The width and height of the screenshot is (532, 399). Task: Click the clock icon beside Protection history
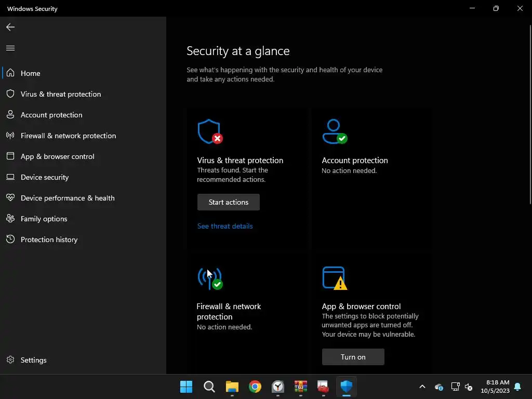[10, 239]
